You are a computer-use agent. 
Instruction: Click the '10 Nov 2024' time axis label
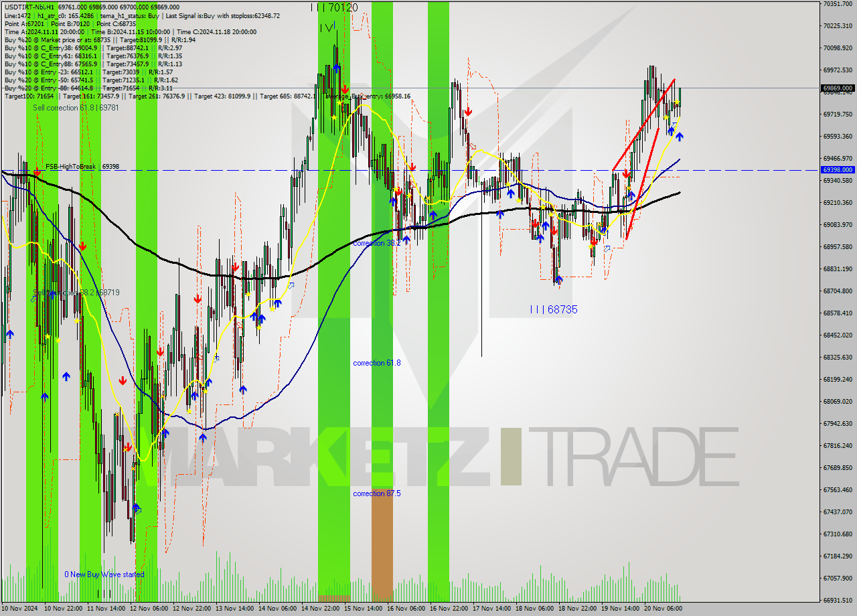(x=19, y=609)
